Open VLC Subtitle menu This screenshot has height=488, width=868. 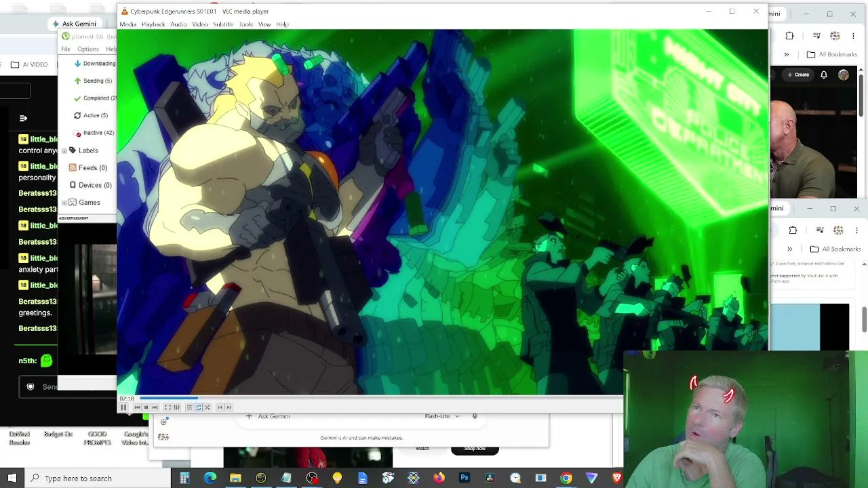[x=223, y=24]
